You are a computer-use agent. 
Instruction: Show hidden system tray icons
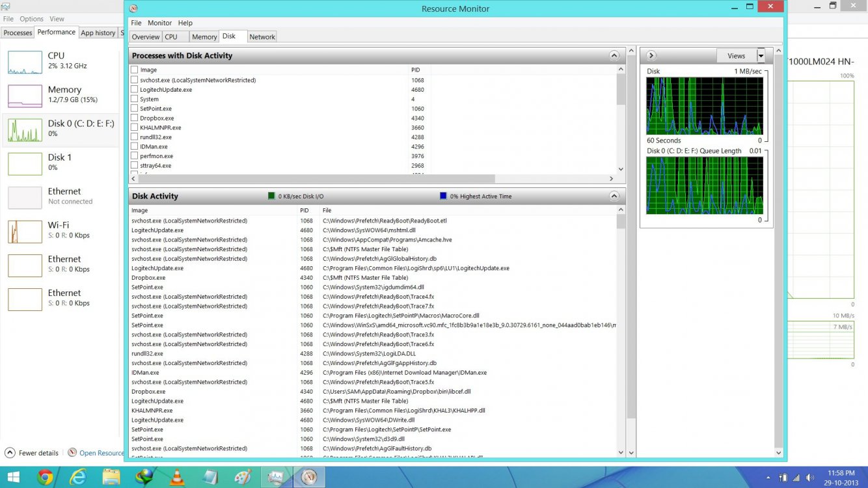click(x=769, y=478)
